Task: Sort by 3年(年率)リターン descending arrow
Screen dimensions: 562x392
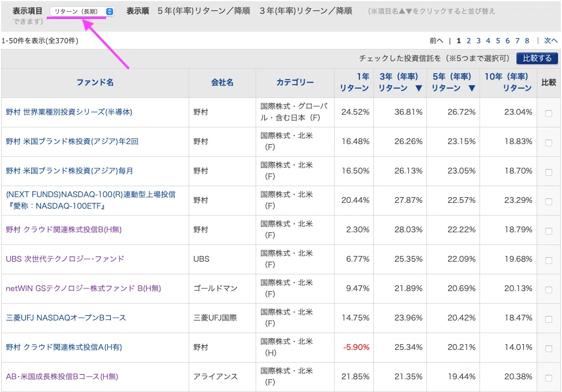Action: (418, 88)
